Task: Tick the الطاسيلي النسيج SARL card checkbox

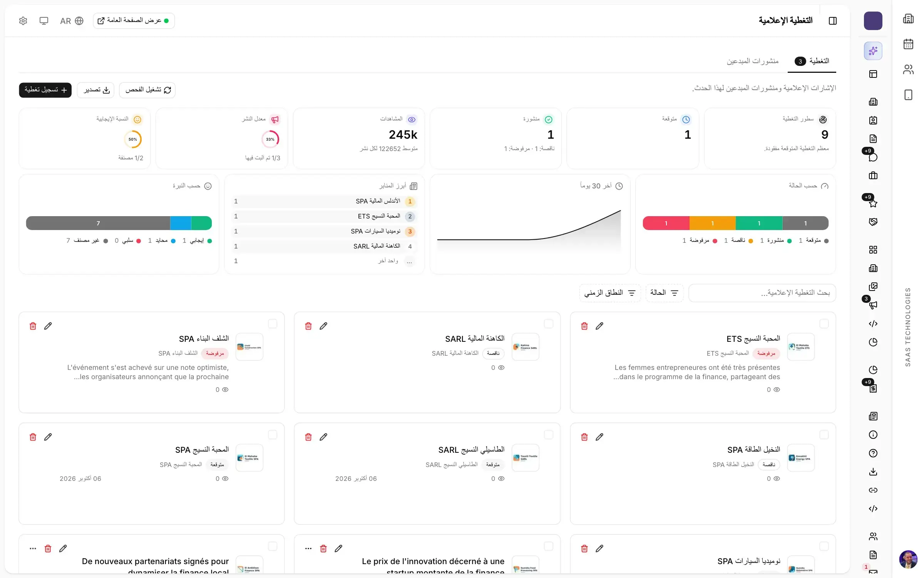Action: 548,435
